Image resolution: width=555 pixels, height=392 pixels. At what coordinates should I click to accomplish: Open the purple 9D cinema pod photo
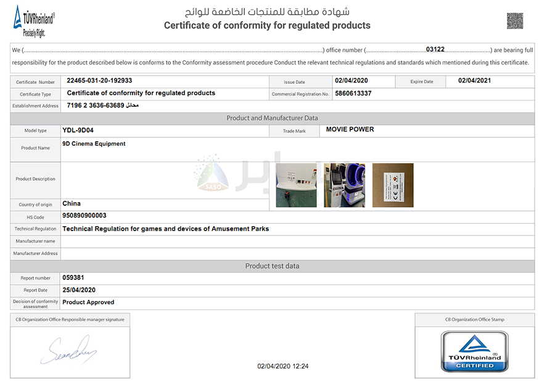coord(344,185)
